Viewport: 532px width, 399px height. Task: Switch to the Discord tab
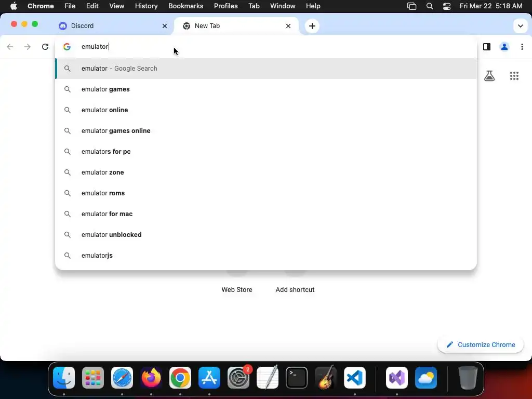tap(113, 26)
